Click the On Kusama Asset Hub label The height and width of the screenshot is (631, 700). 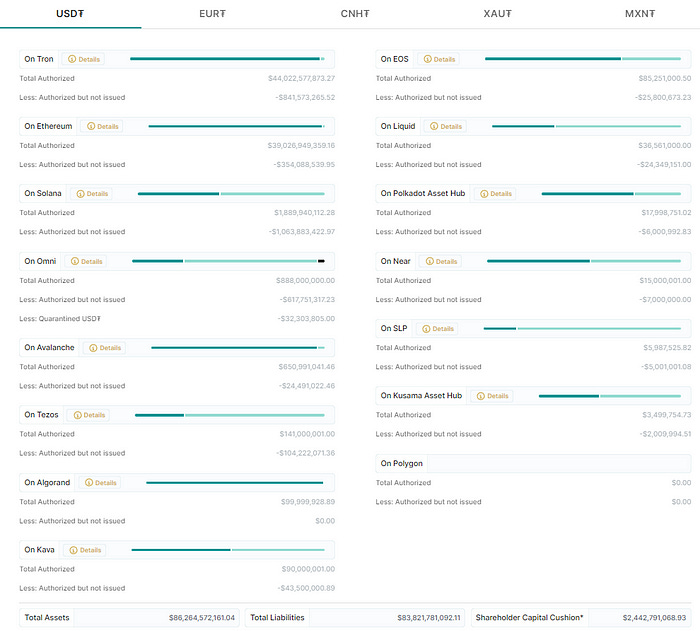[x=421, y=396]
